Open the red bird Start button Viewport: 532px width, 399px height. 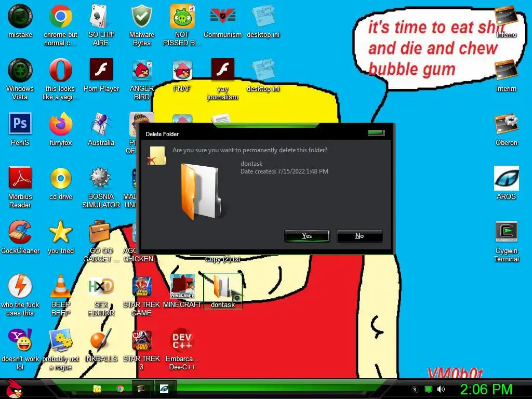[14, 389]
